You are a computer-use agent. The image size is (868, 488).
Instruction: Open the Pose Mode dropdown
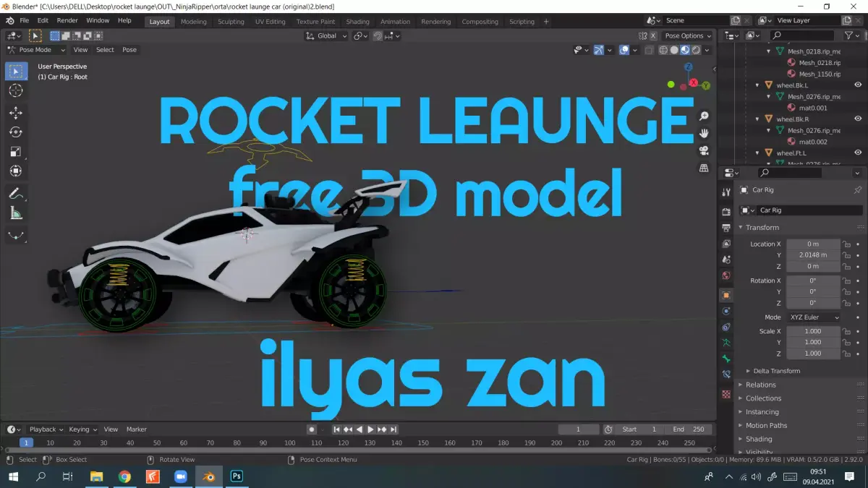(x=36, y=50)
